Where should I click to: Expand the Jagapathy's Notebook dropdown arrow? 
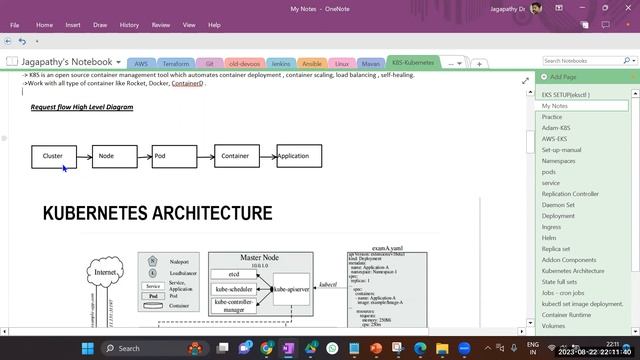pos(118,62)
